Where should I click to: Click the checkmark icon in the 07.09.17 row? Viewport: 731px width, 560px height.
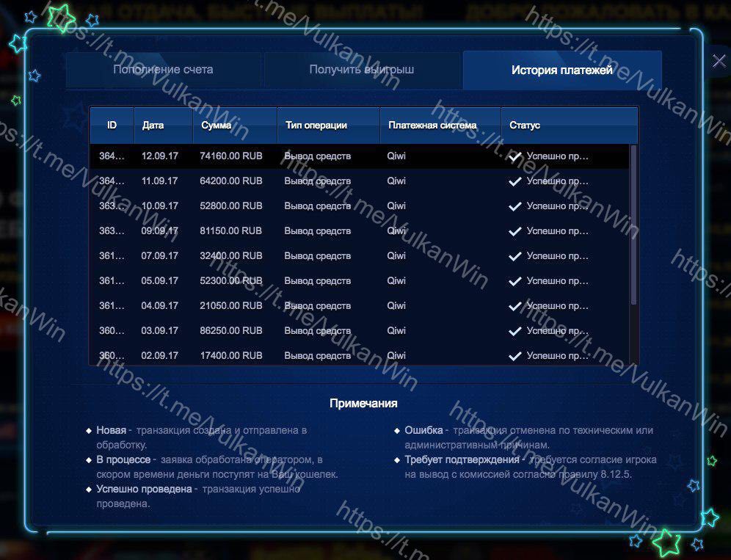[x=514, y=256]
